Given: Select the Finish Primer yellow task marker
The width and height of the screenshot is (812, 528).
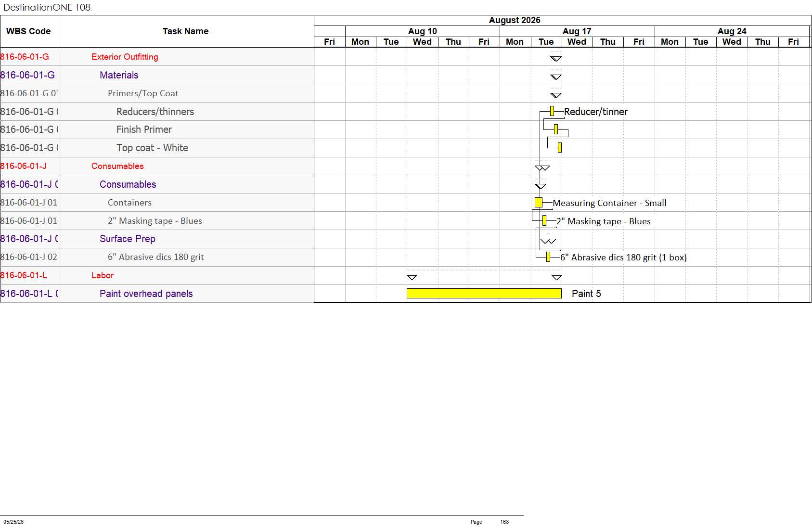Looking at the screenshot, I should (556, 129).
